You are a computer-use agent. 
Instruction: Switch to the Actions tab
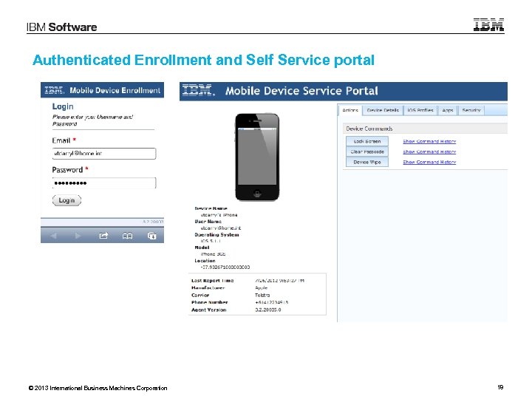click(350, 110)
